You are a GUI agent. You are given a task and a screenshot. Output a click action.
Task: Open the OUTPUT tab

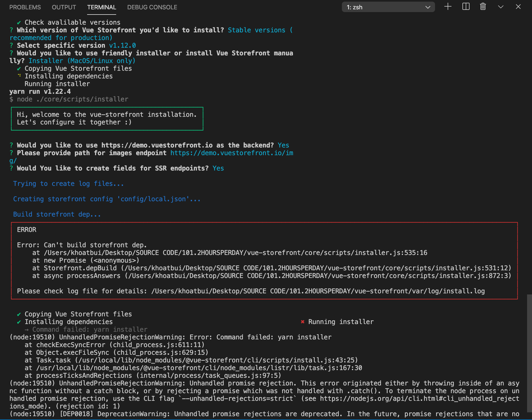(64, 7)
